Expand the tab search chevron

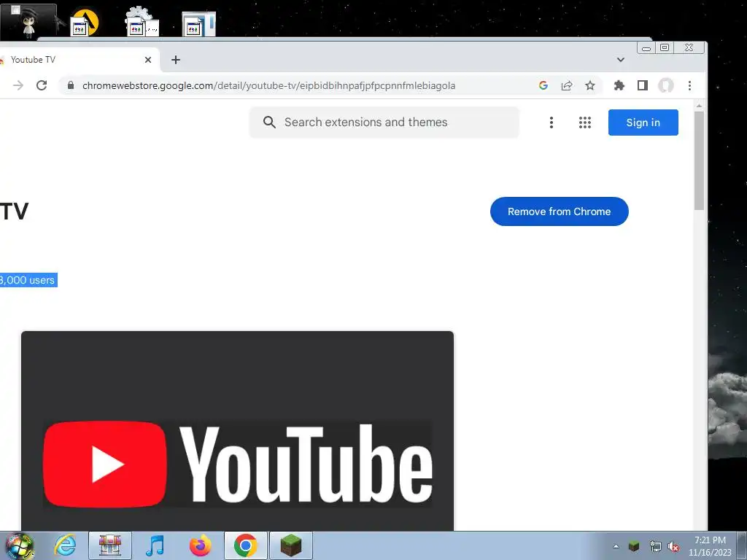point(620,60)
